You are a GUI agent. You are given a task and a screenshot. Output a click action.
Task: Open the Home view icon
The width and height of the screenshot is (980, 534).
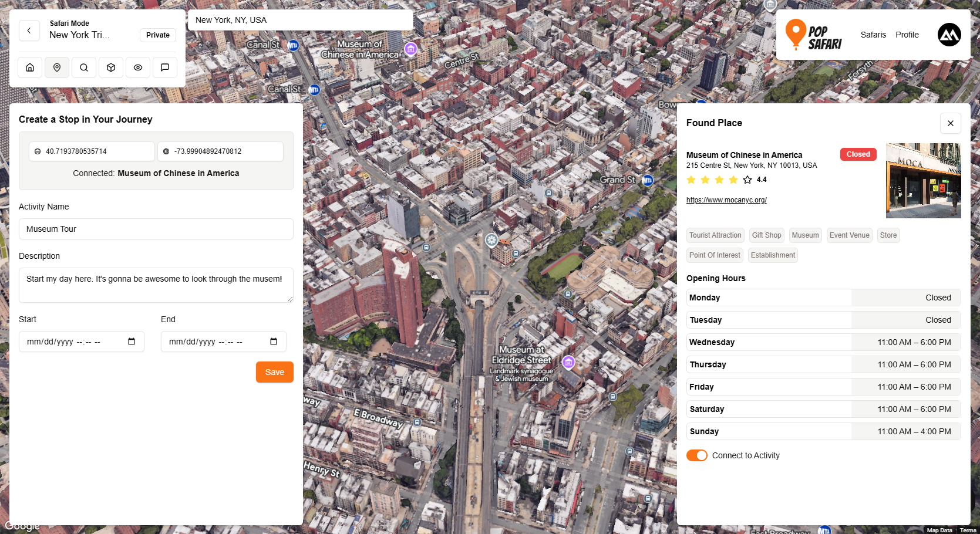click(x=29, y=67)
